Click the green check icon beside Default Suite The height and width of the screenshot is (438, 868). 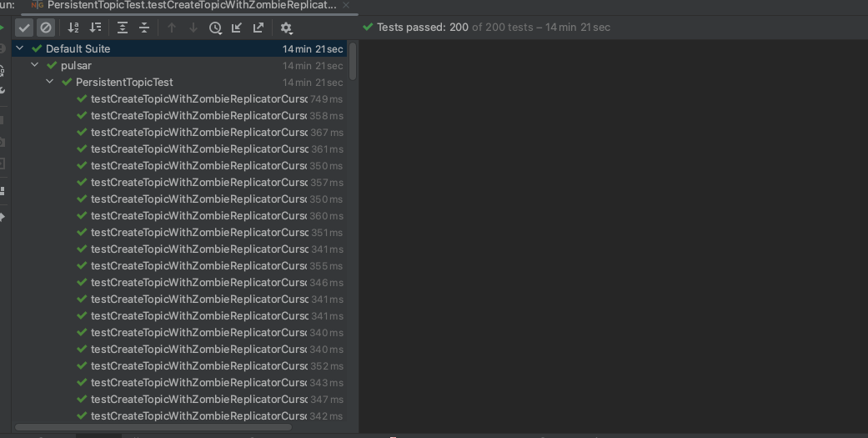tap(37, 48)
